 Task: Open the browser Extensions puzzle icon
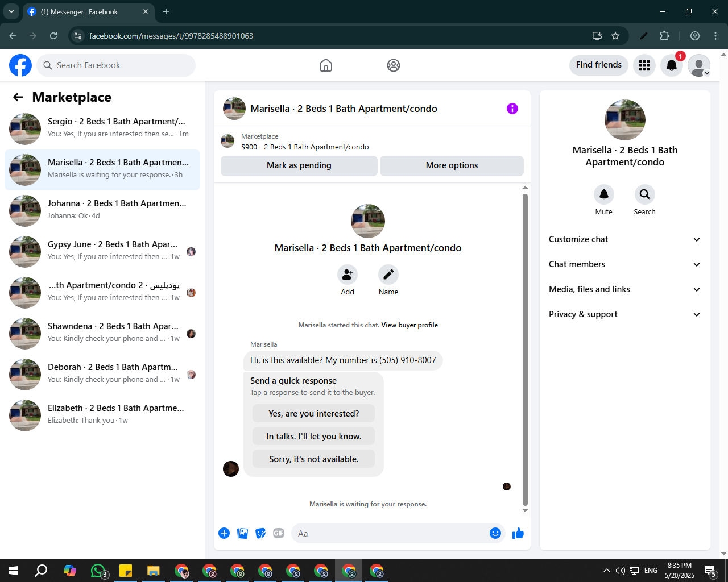tap(664, 36)
